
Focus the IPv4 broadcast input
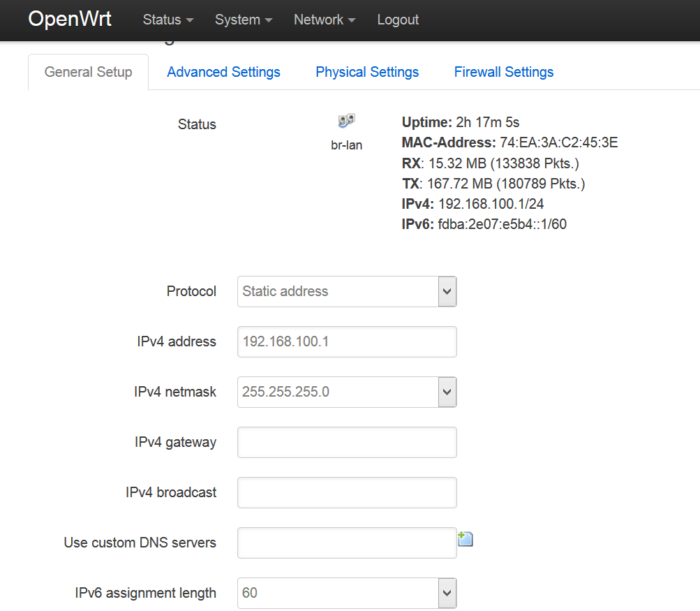[x=347, y=492]
